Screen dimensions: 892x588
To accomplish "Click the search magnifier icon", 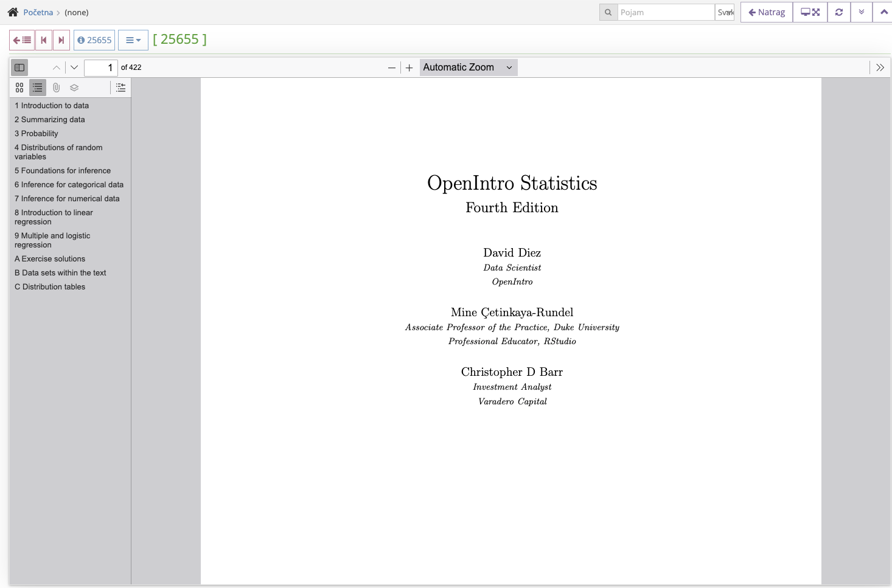I will tap(608, 12).
